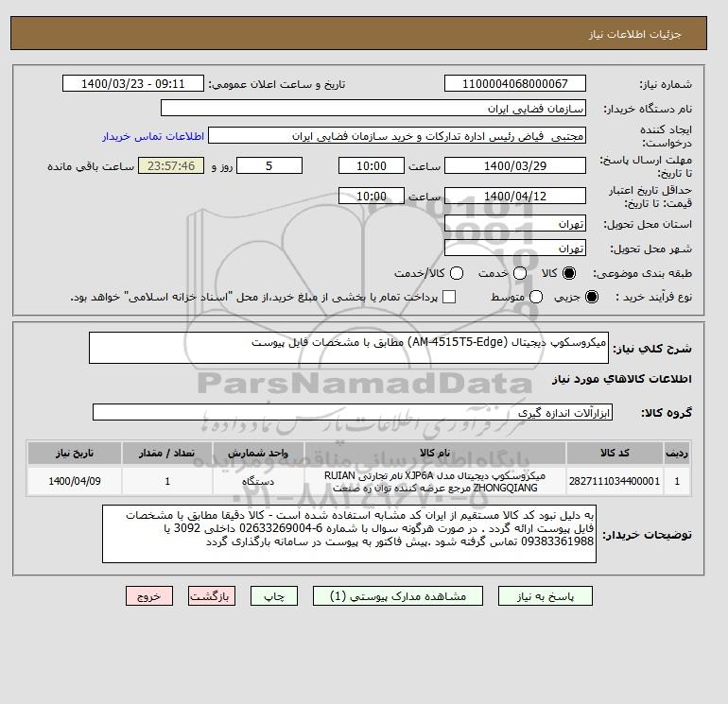728x704 pixels.
Task: Click the product name cell with XJP6A
Action: point(435,482)
